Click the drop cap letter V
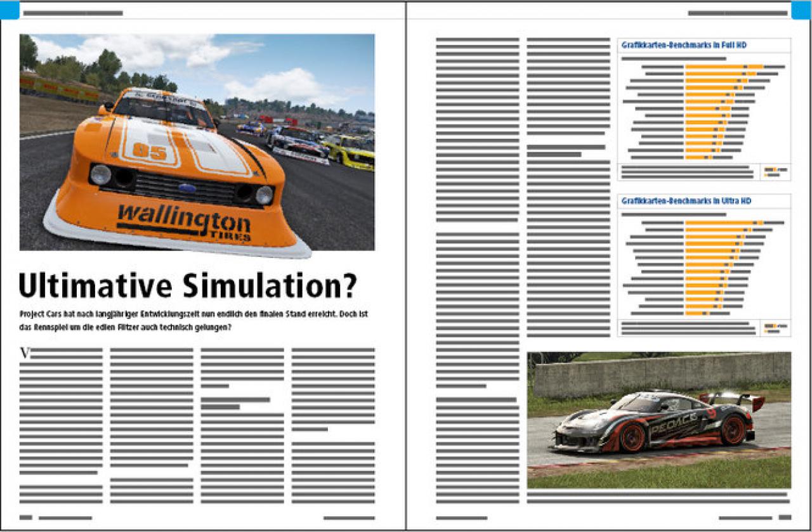This screenshot has height=532, width=812. coord(25,353)
